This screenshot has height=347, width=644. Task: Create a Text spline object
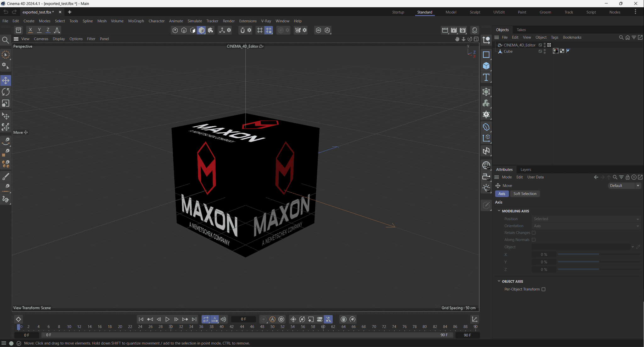(x=486, y=77)
